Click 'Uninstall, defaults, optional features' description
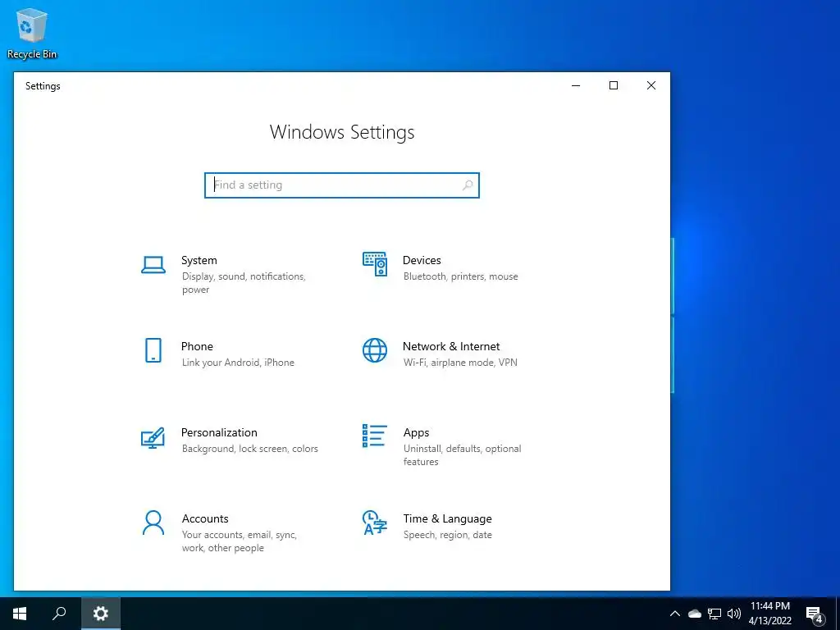This screenshot has height=630, width=840. pos(463,454)
